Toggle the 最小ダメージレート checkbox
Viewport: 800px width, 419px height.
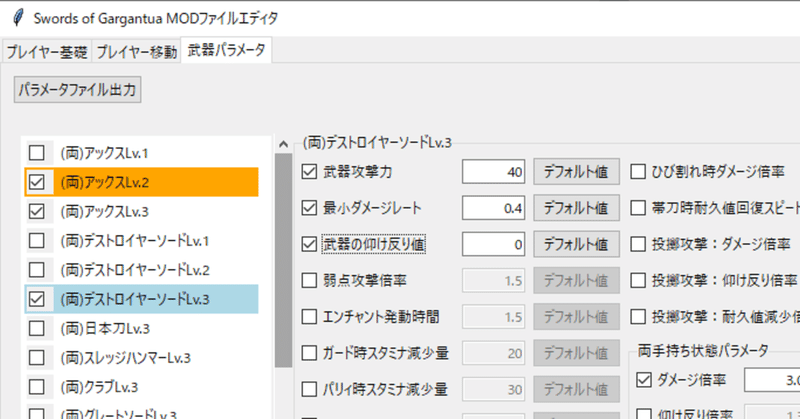pos(309,208)
